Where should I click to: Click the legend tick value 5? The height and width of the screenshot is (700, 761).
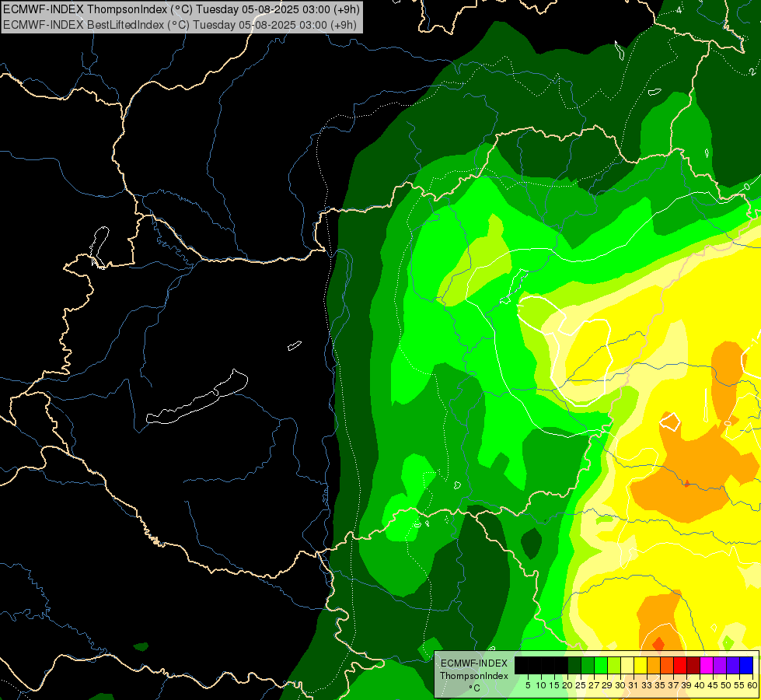528,685
